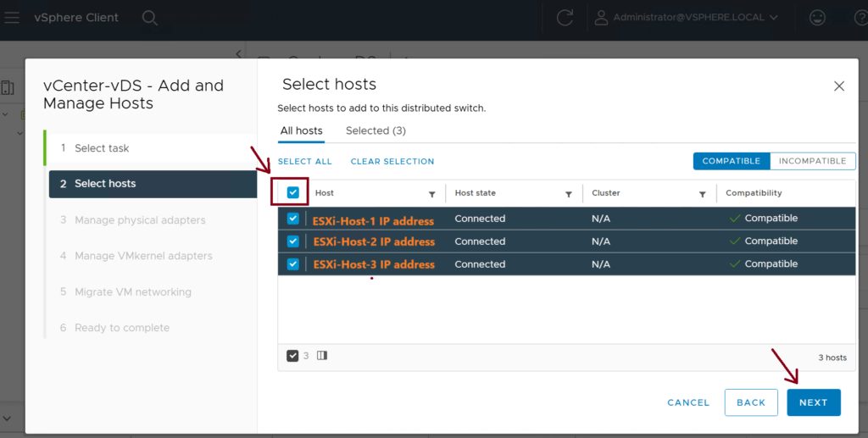Toggle the footer selected-count checkbox
The width and height of the screenshot is (868, 438).
tap(292, 356)
